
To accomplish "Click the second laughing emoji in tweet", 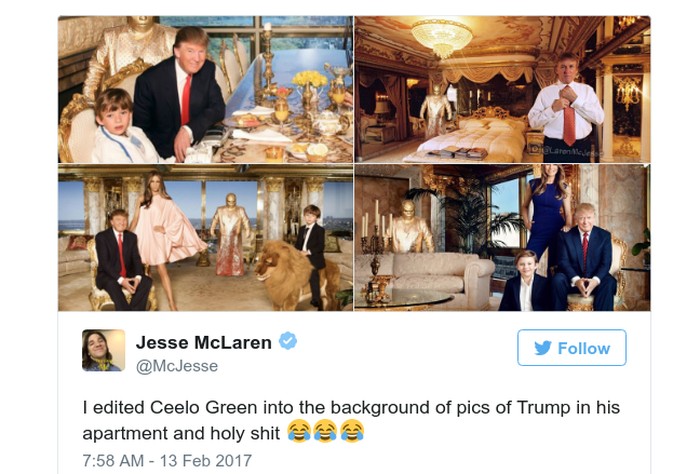I will pyautogui.click(x=325, y=431).
